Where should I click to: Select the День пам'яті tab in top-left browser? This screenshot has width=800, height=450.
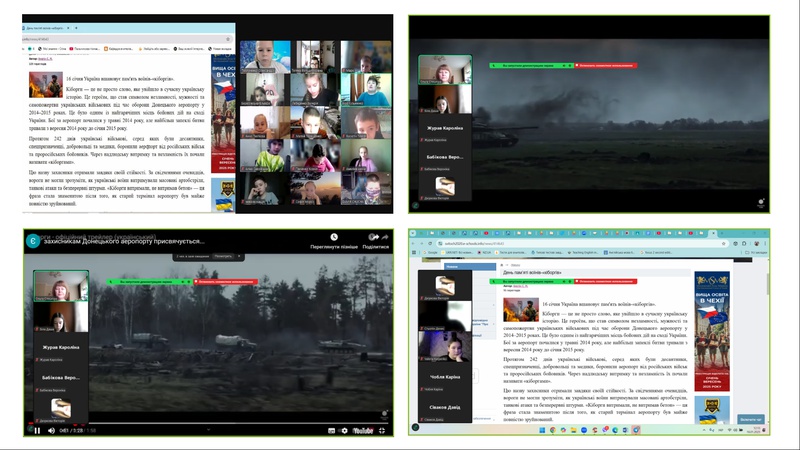click(x=44, y=28)
